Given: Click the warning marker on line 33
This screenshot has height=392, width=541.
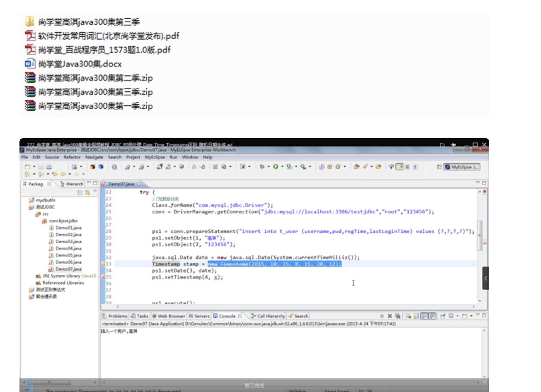Looking at the screenshot, I should (103, 264).
